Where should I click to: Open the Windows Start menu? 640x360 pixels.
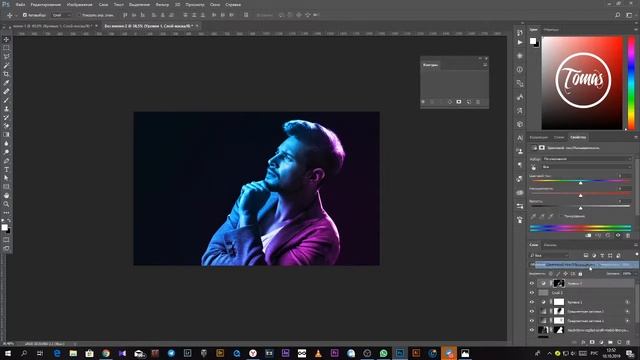coord(7,353)
